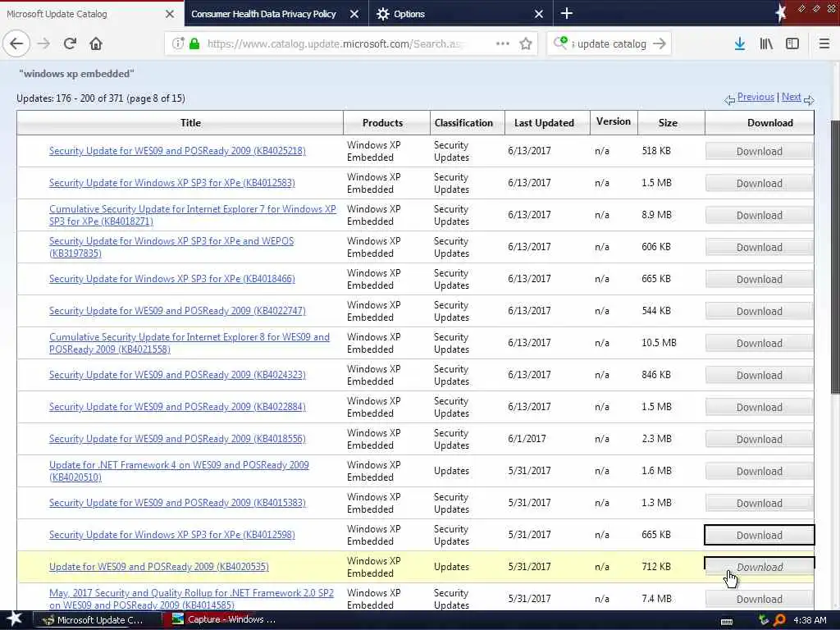The height and width of the screenshot is (630, 840).
Task: Open May 2017 .NET rollup KB4014585 link
Action: point(191,598)
